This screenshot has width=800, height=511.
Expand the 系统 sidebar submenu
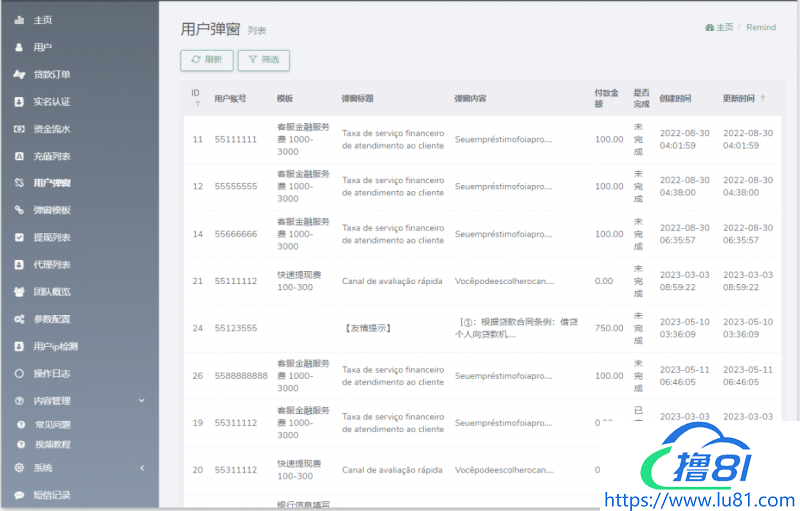click(141, 468)
